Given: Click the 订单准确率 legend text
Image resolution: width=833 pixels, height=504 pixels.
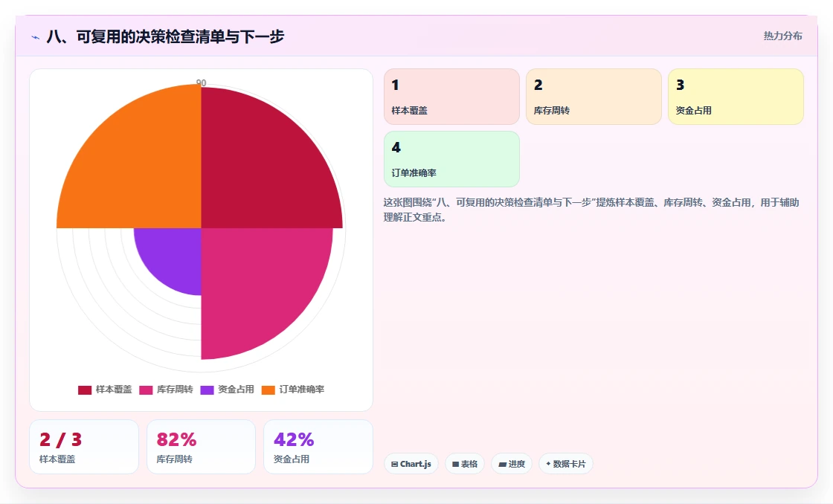Looking at the screenshot, I should pos(302,390).
